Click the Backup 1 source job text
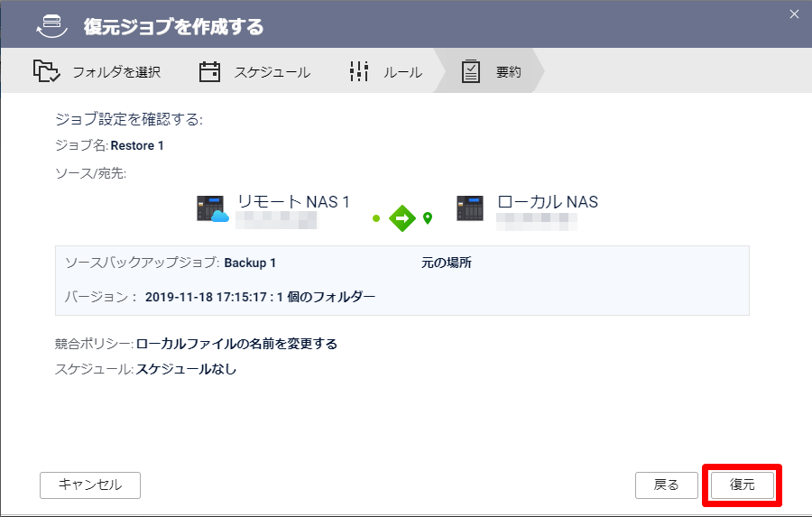Image resolution: width=812 pixels, height=517 pixels. tap(250, 263)
